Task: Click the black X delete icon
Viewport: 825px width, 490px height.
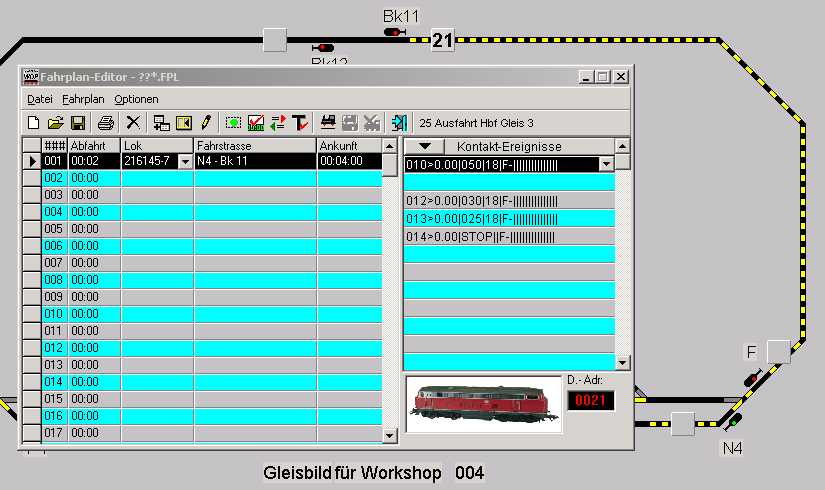Action: click(133, 123)
